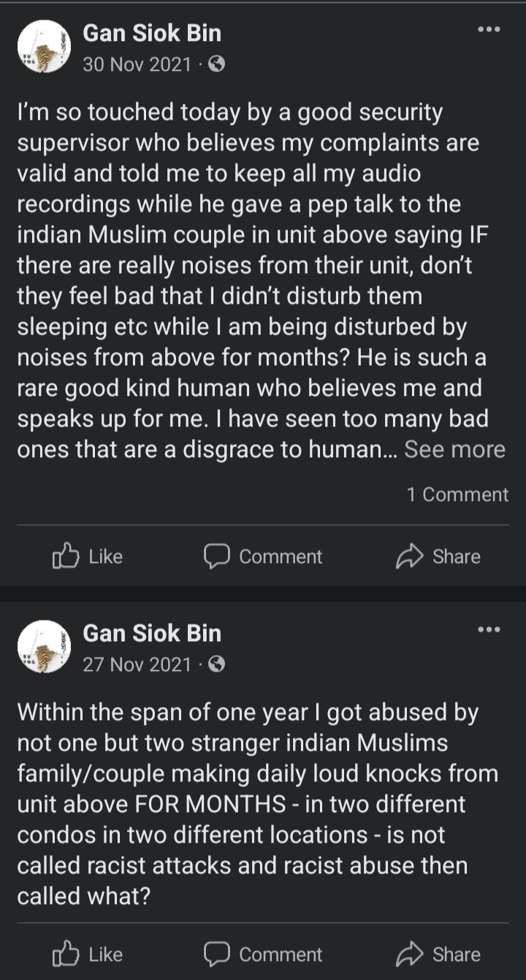Tap public globe icon beside 30 Nov 2021
Image resolution: width=526 pixels, height=980 pixels.
pos(216,64)
